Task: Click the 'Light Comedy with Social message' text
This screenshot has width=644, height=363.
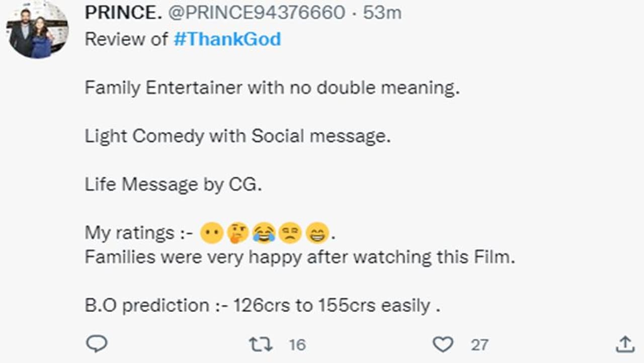Action: (237, 136)
